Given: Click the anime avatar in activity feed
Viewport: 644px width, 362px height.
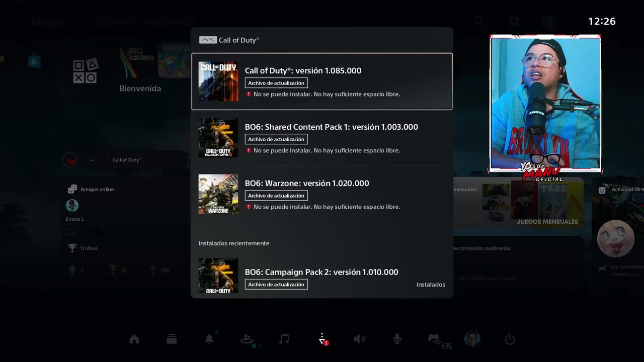Looking at the screenshot, I should [x=616, y=239].
